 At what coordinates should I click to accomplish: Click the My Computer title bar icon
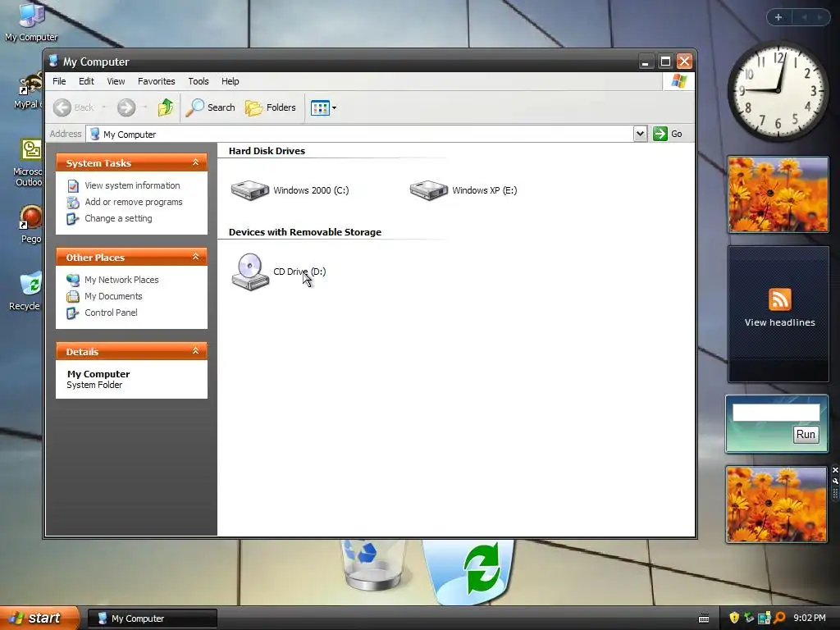pyautogui.click(x=53, y=61)
